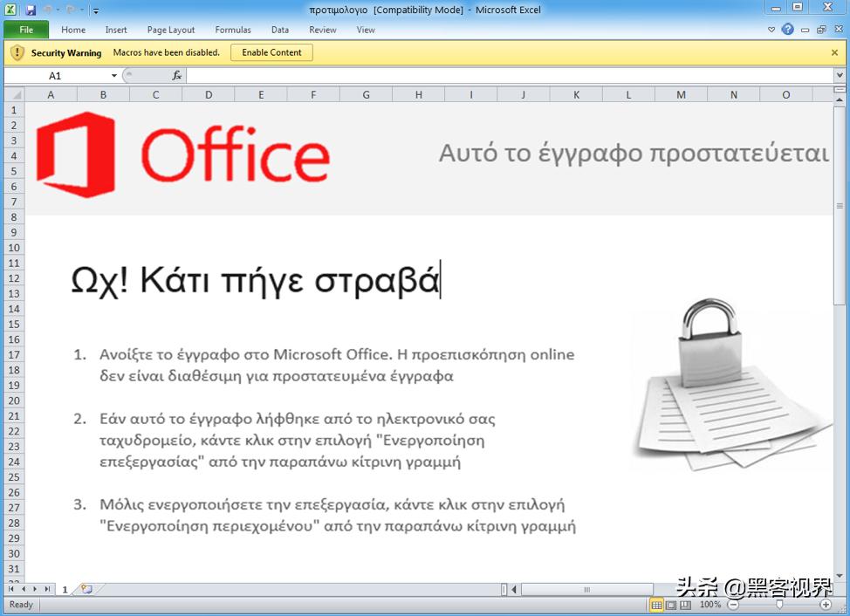Go to first sheet with navigation arrow
850x616 pixels.
(x=10, y=589)
